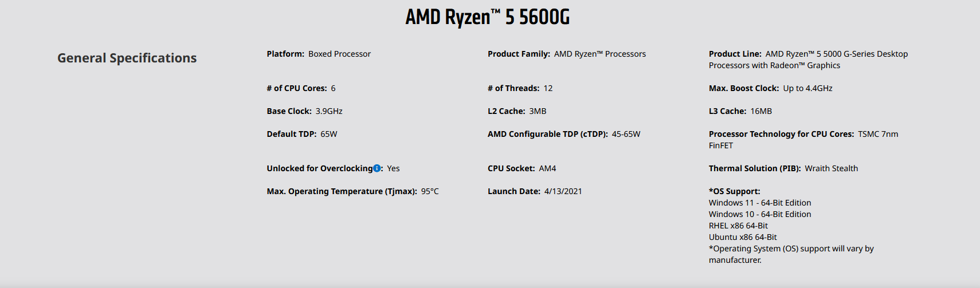Click the CPU Socket AM4 entry

(x=522, y=168)
